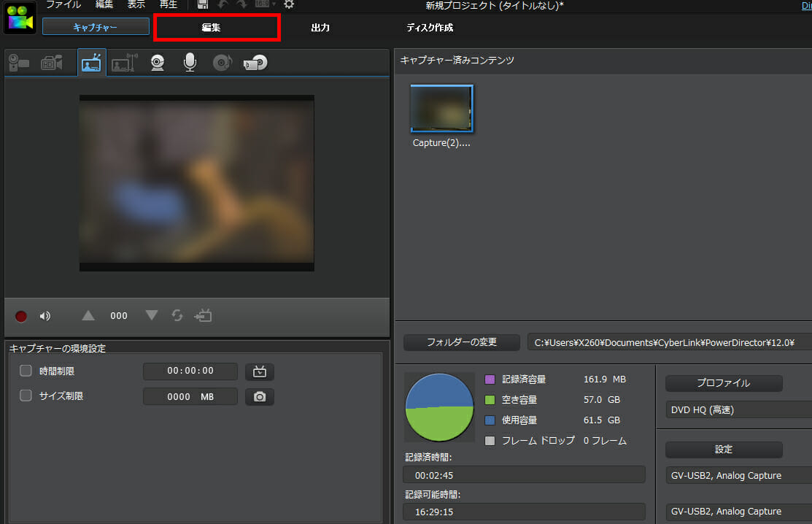Click the プロファイル button
812x524 pixels.
click(x=723, y=383)
